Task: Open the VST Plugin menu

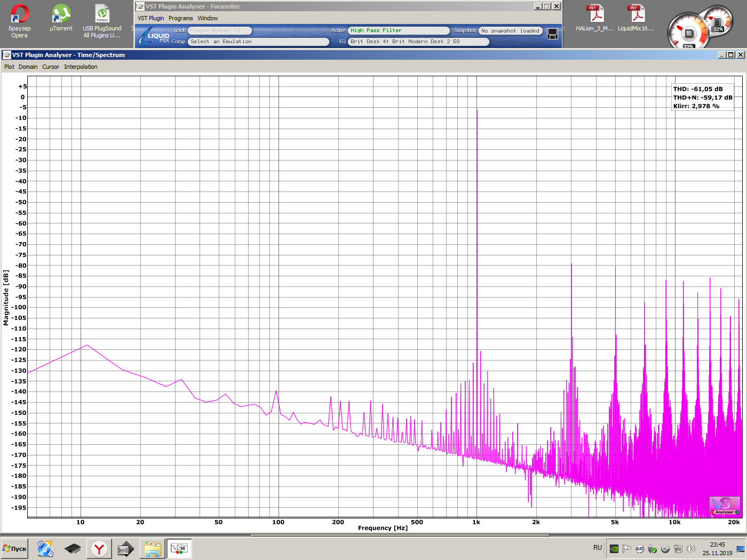Action: (151, 18)
